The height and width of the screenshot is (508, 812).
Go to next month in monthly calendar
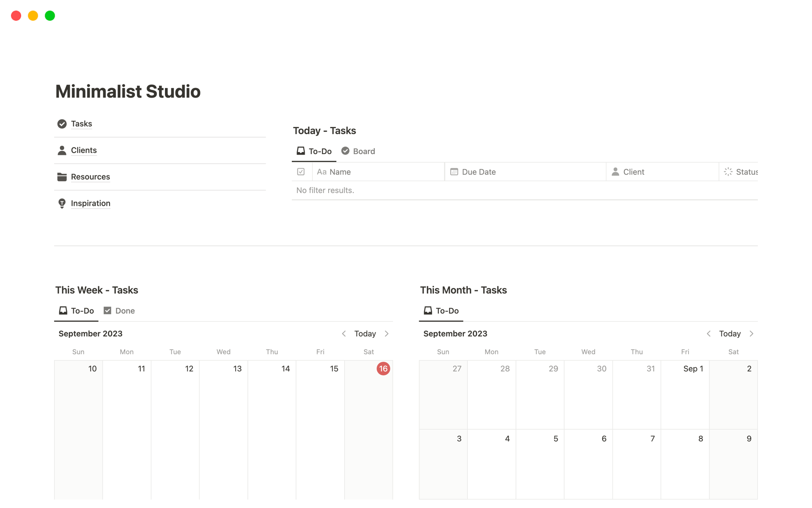pos(752,334)
